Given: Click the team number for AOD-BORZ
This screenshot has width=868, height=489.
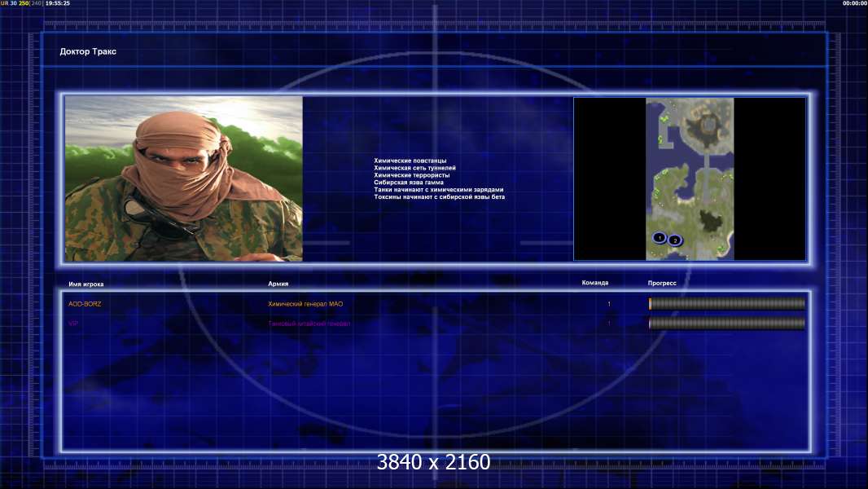Looking at the screenshot, I should [609, 304].
